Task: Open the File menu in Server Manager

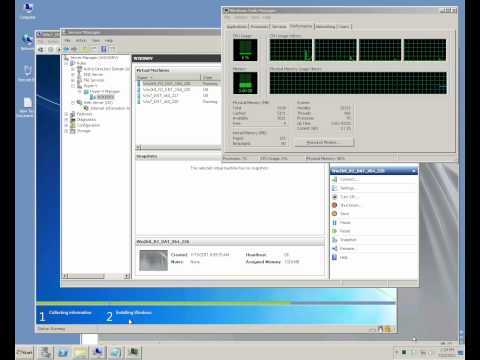Action: 67,40
